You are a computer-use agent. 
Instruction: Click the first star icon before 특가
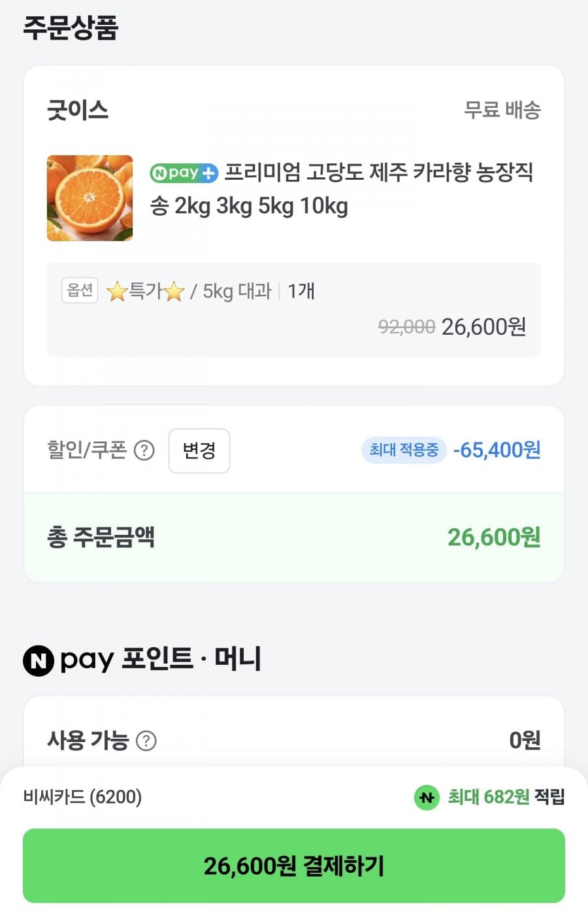click(117, 292)
